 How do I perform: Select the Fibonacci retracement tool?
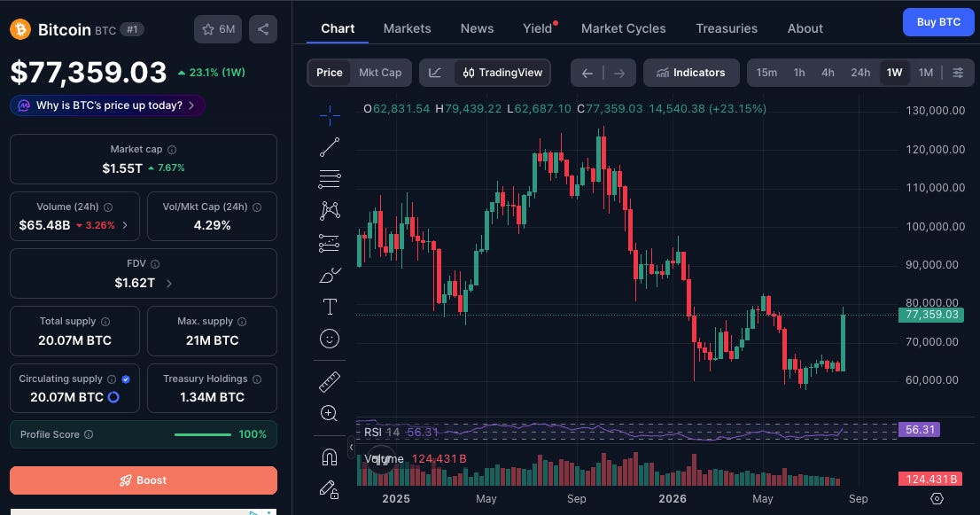(330, 179)
